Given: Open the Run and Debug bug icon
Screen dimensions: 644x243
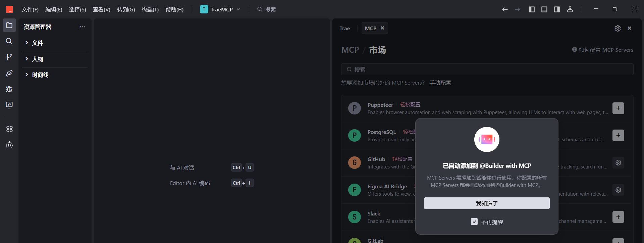Looking at the screenshot, I should [9, 89].
